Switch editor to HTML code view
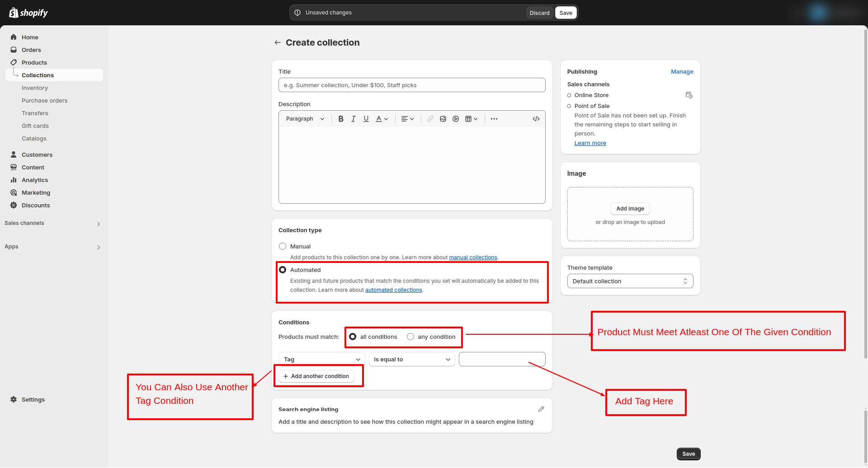Screen dimensions: 868x468 click(x=536, y=119)
